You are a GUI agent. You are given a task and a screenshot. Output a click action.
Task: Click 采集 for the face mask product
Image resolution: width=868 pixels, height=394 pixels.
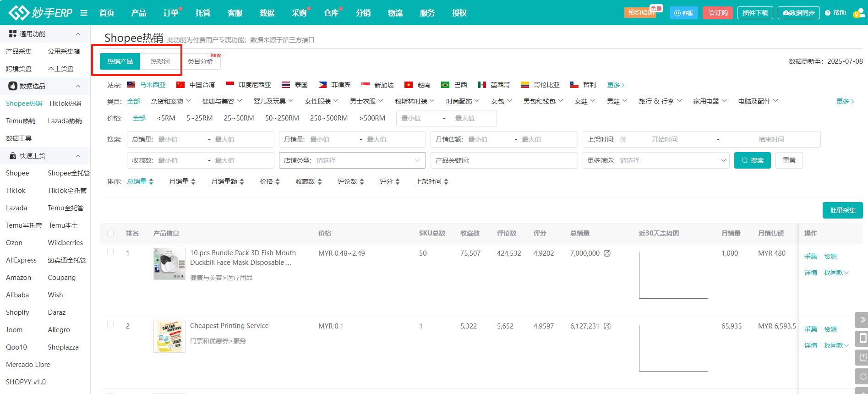tap(811, 257)
